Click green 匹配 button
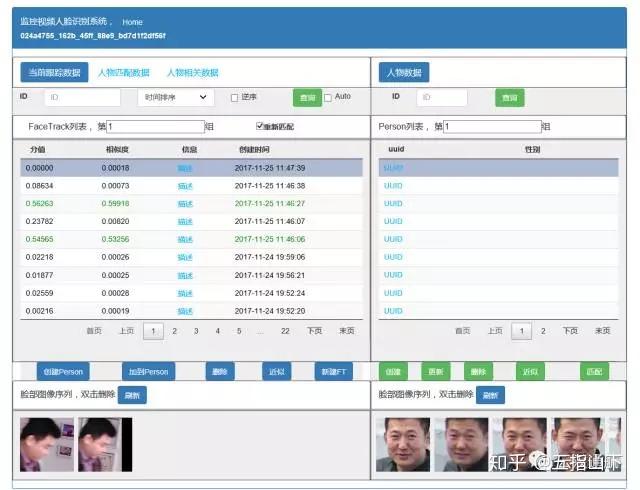The image size is (640, 490). (594, 372)
